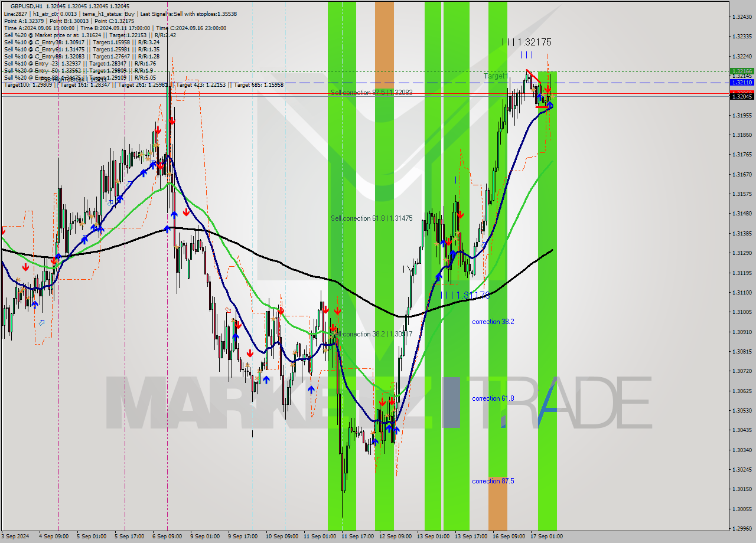Click the '6 Sep 09:00' time axis label

[167, 537]
